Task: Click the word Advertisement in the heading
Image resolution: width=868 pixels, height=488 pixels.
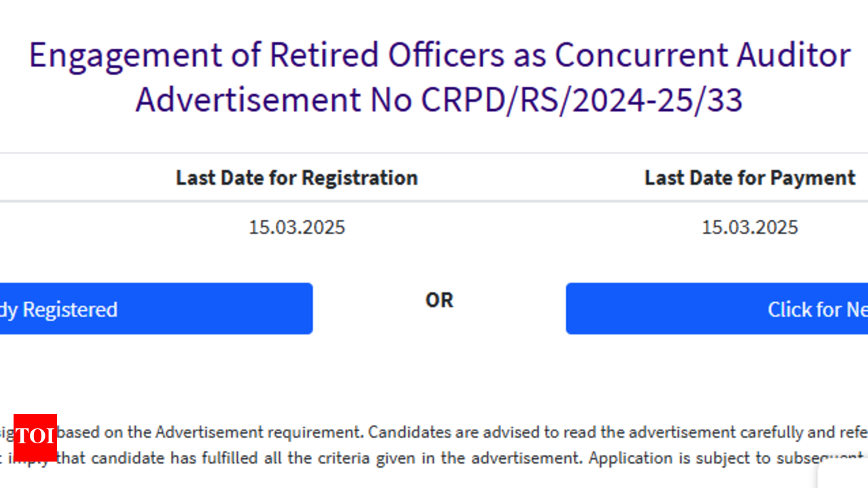Action: click(x=248, y=100)
